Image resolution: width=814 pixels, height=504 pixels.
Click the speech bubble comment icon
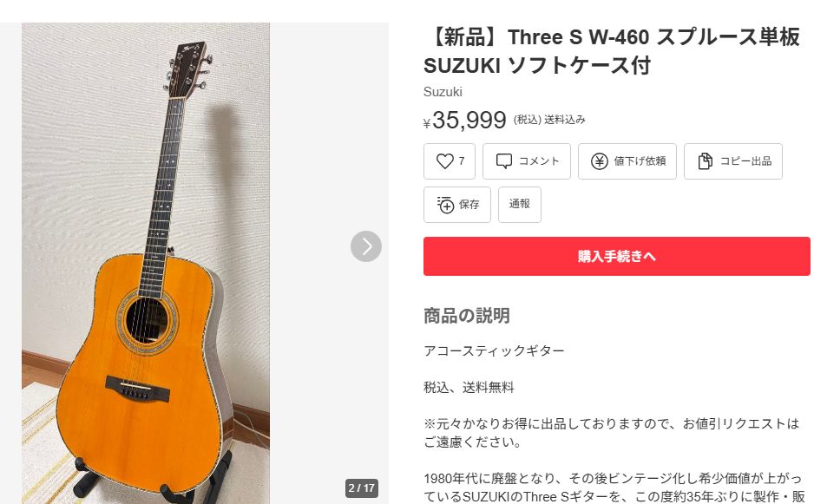tap(503, 161)
